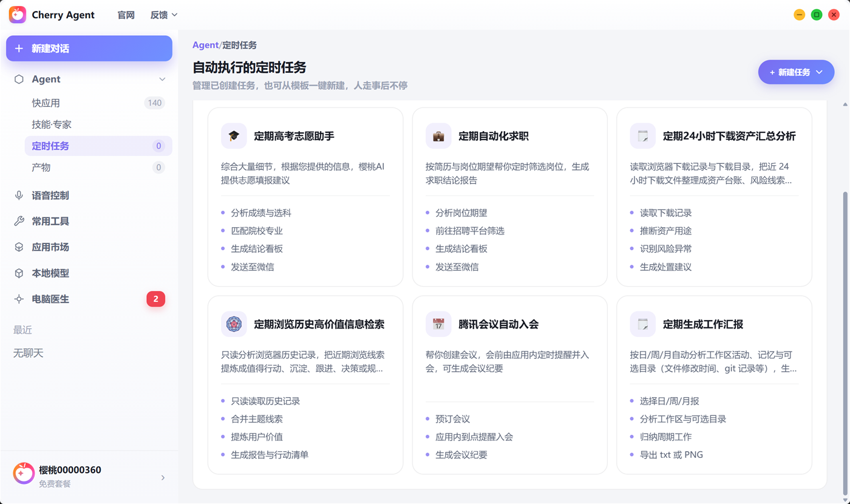Click the calendar icon on 腾讯会议自动入会
This screenshot has height=504, width=850.
coord(438,324)
